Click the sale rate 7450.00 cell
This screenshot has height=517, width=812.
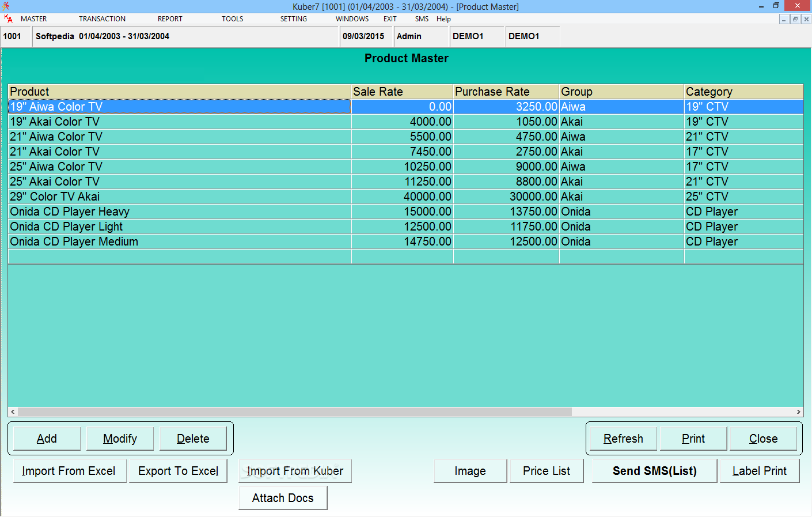(402, 152)
